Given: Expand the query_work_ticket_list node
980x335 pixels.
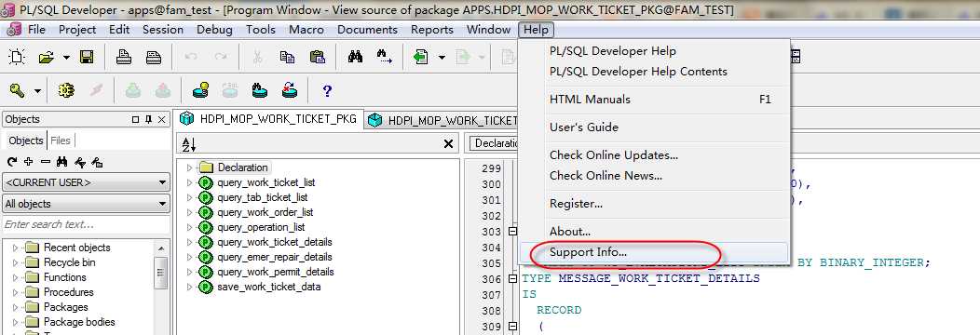Looking at the screenshot, I should click(x=190, y=182).
